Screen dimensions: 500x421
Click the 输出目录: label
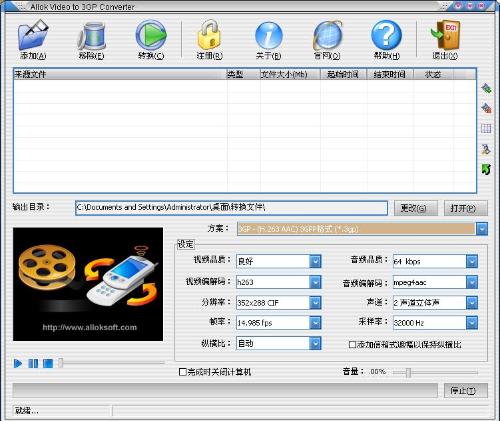31,207
